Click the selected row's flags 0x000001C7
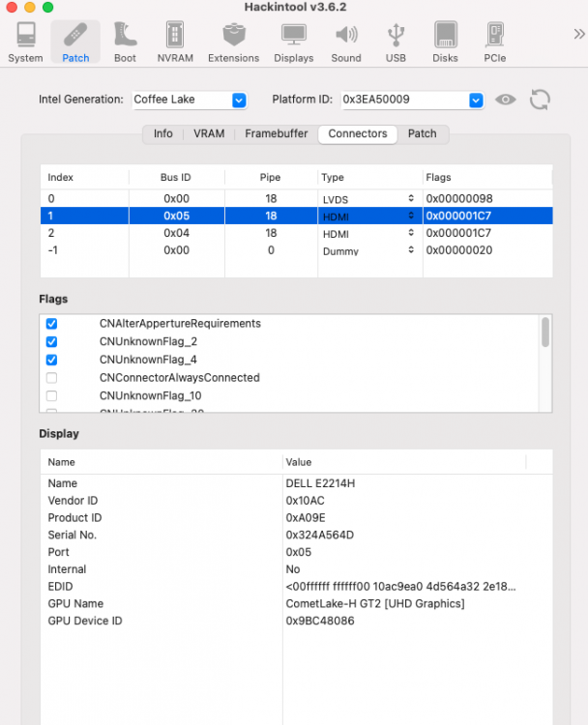Viewport: 588px width, 725px height. tap(458, 216)
